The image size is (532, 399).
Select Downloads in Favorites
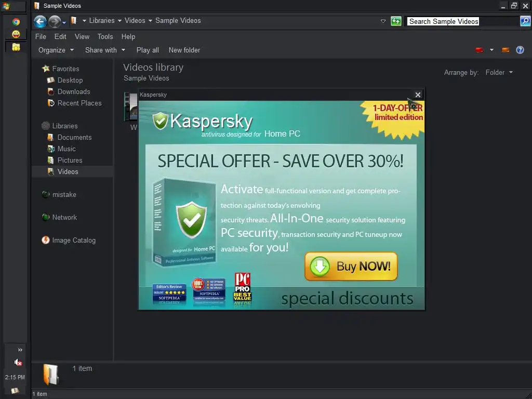click(x=74, y=92)
